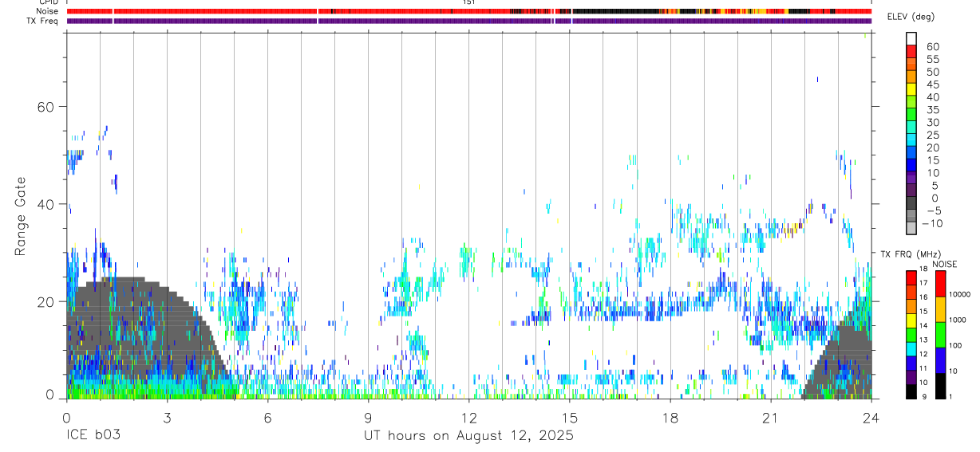Click the red segment of ELEV colorbar

tap(911, 51)
